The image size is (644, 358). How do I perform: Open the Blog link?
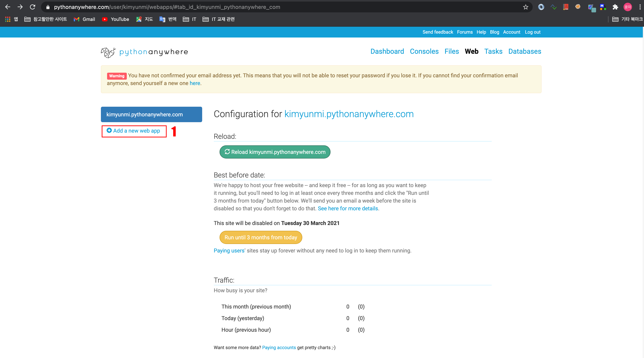[x=494, y=32]
